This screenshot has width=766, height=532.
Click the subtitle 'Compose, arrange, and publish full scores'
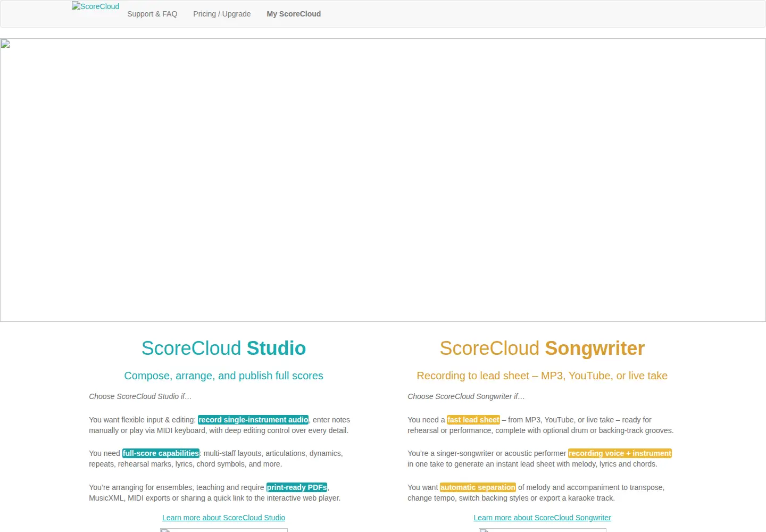[x=223, y=376]
